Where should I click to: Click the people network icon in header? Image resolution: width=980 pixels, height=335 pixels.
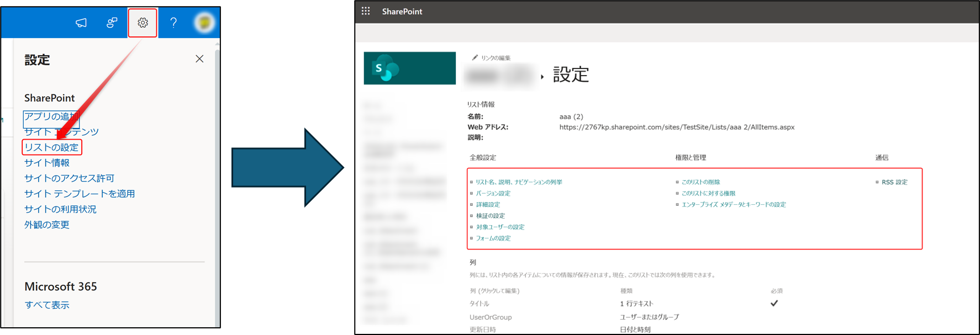click(x=112, y=23)
